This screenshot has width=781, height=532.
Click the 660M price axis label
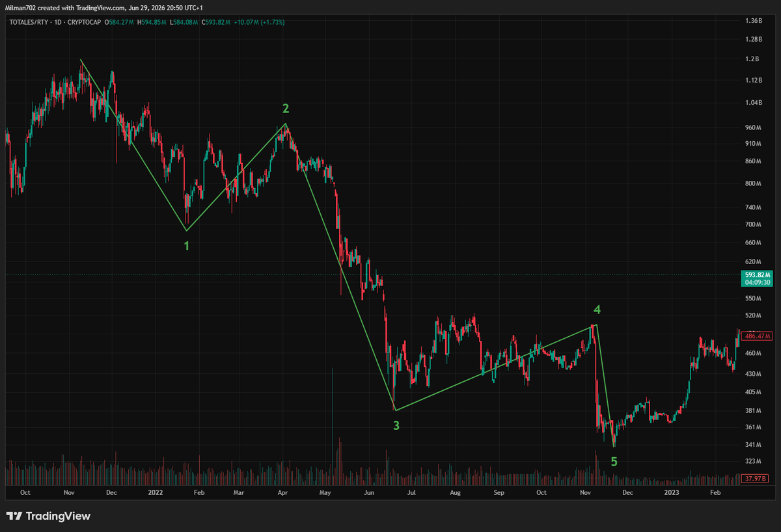click(754, 243)
